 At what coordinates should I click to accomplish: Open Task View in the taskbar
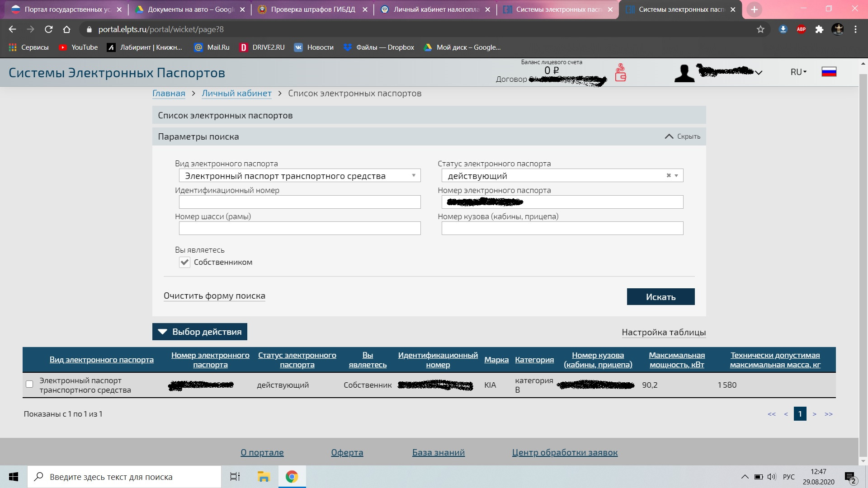[x=235, y=477]
